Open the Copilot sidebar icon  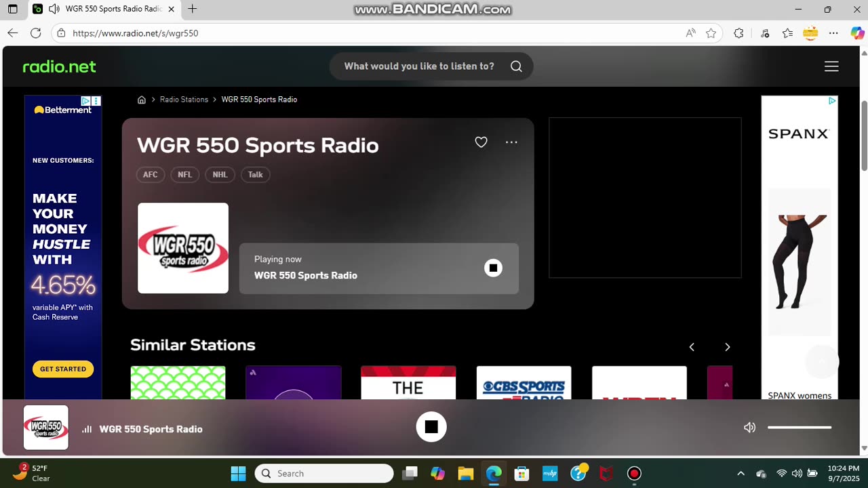pyautogui.click(x=857, y=33)
